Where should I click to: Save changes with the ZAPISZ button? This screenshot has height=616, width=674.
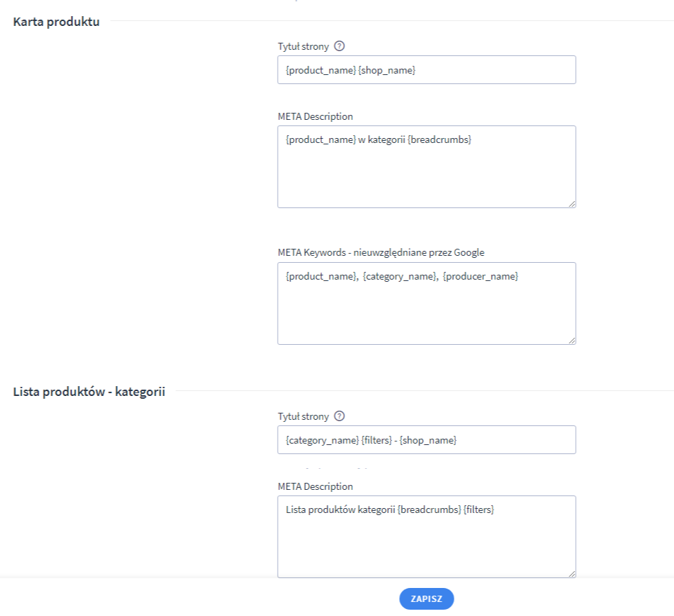click(x=426, y=598)
